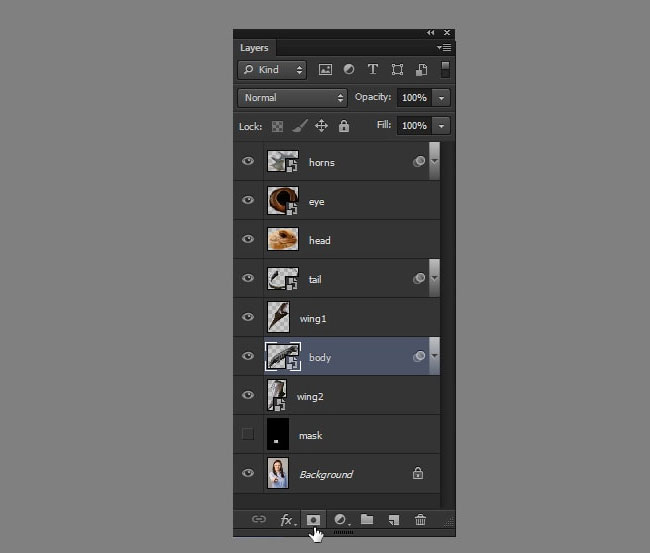Create a new group folder
The height and width of the screenshot is (553, 650).
(x=367, y=519)
